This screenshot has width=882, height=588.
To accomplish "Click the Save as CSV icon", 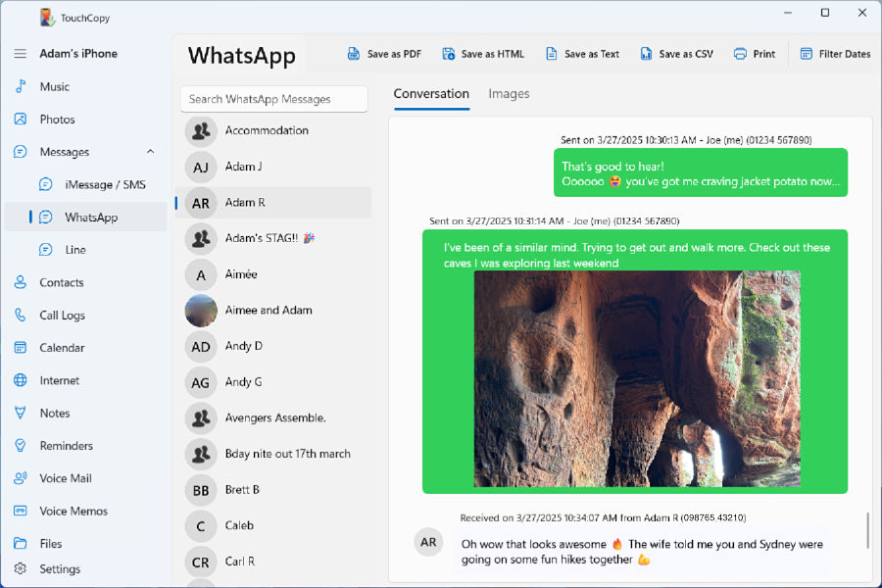I will click(646, 54).
